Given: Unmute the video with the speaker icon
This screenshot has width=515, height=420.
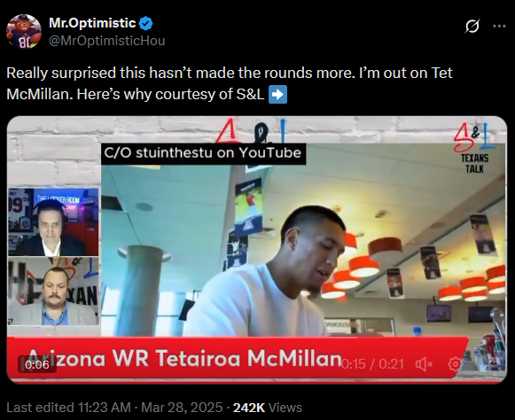Looking at the screenshot, I should click(x=424, y=364).
